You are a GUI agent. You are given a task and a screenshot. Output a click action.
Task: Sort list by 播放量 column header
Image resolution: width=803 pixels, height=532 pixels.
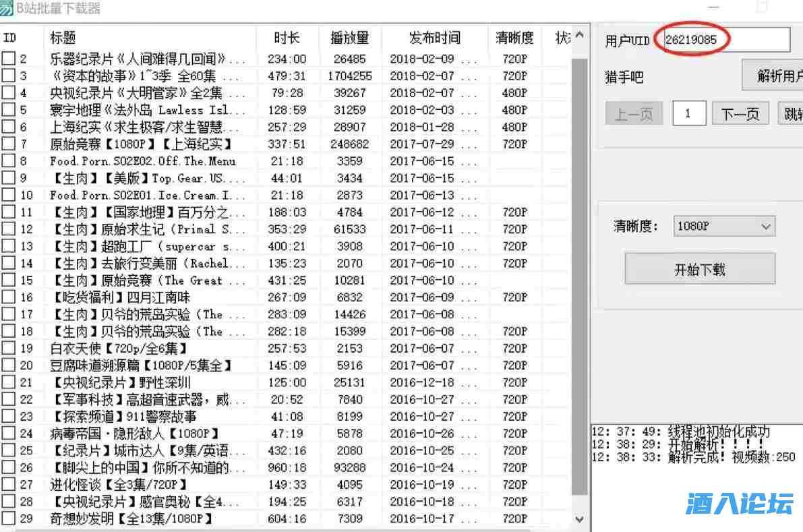349,38
